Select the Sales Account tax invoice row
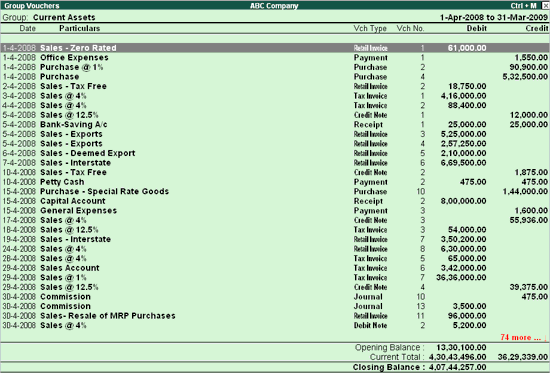This screenshot has height=373, width=550. 275,268
